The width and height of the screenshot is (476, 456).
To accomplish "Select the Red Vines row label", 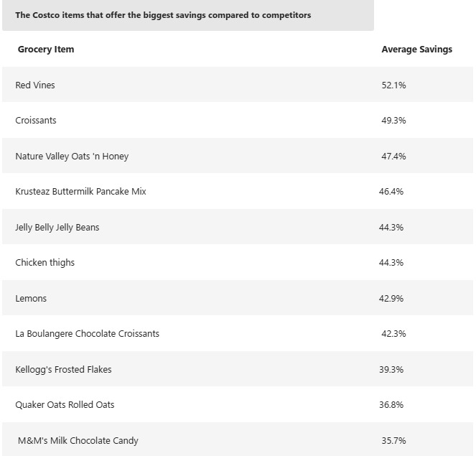I will tap(35, 85).
